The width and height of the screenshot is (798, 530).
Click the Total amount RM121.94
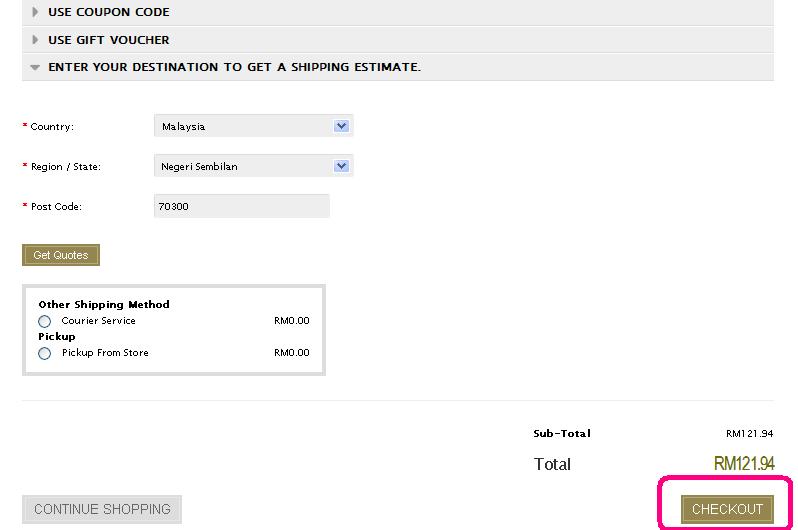coord(743,464)
